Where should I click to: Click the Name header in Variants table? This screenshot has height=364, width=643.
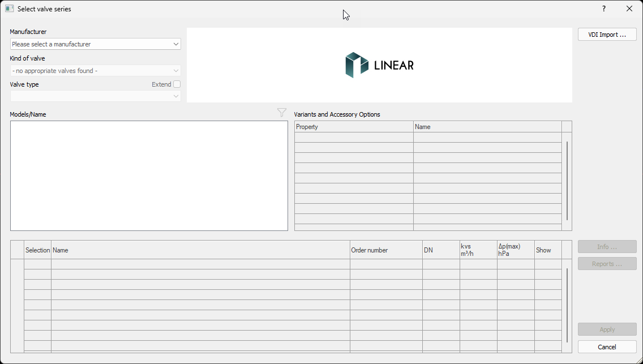click(x=487, y=127)
